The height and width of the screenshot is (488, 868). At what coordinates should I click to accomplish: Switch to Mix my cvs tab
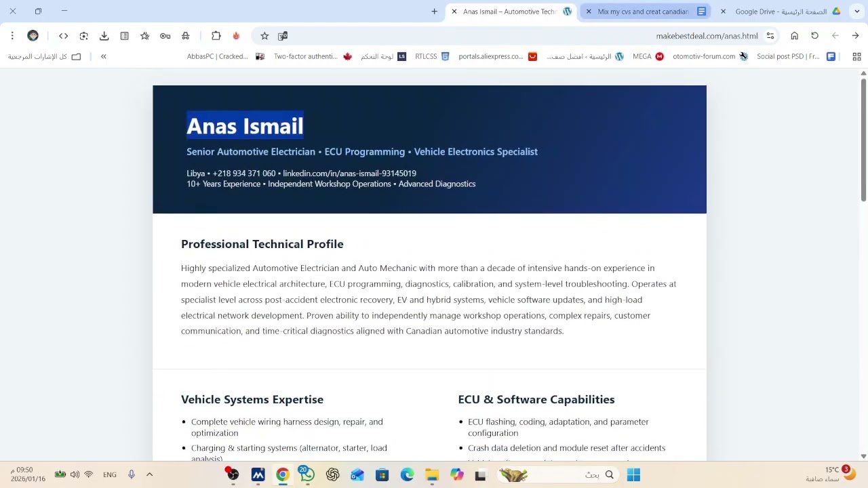click(x=644, y=12)
